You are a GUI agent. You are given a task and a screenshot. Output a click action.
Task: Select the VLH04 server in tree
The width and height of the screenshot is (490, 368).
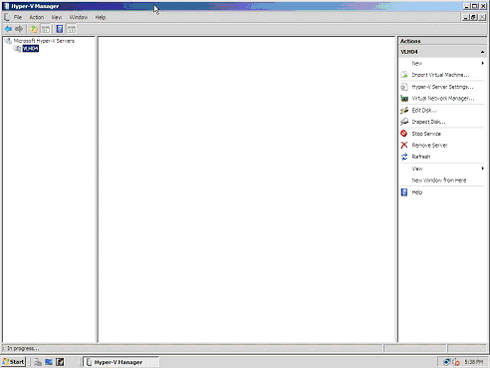click(x=31, y=49)
